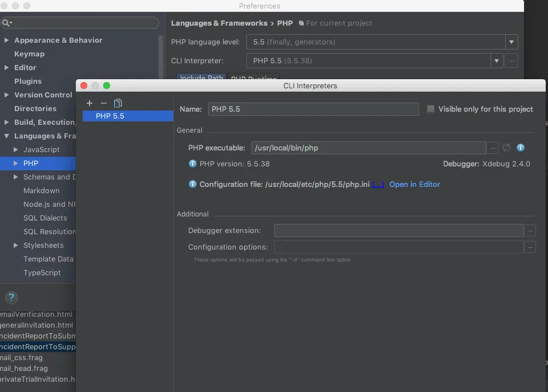Copy the selected interpreter configuration

point(118,103)
